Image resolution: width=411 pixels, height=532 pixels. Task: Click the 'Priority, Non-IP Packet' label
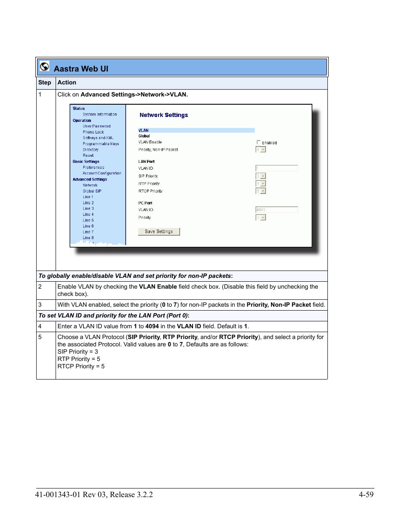(158, 150)
